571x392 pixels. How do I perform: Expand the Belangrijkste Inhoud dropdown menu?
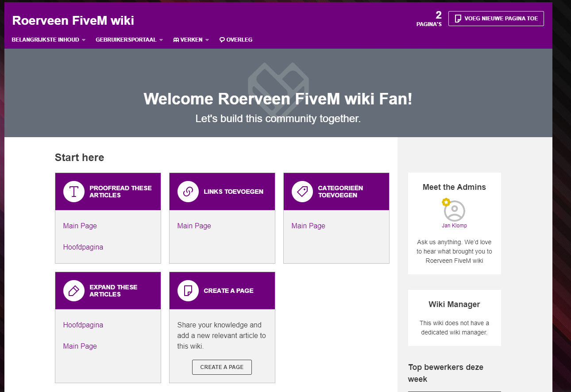pos(48,40)
